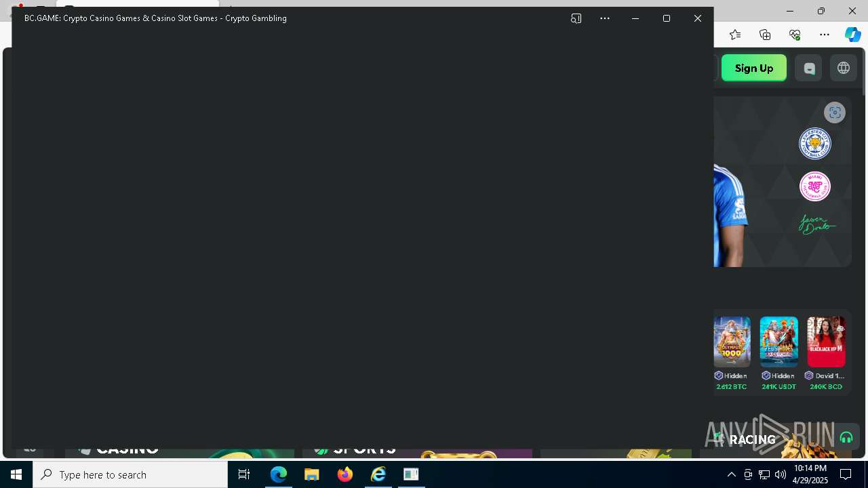Expand hidden system tray icons chevron
Image resolution: width=868 pixels, height=488 pixels.
pyautogui.click(x=732, y=474)
